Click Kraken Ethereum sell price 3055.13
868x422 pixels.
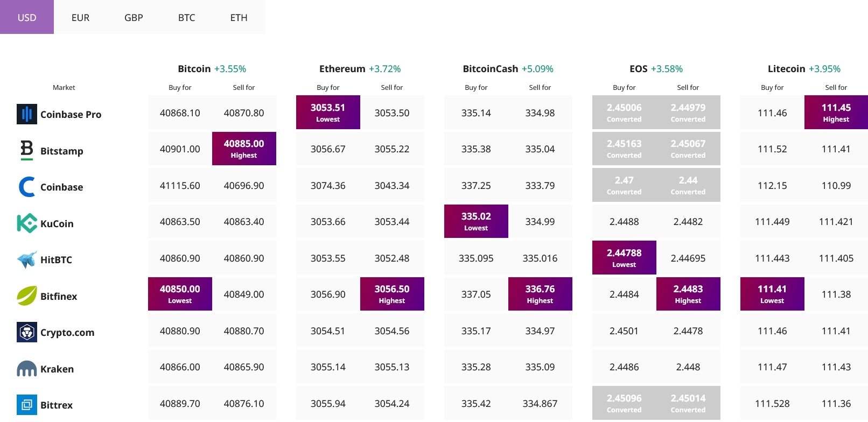click(392, 367)
